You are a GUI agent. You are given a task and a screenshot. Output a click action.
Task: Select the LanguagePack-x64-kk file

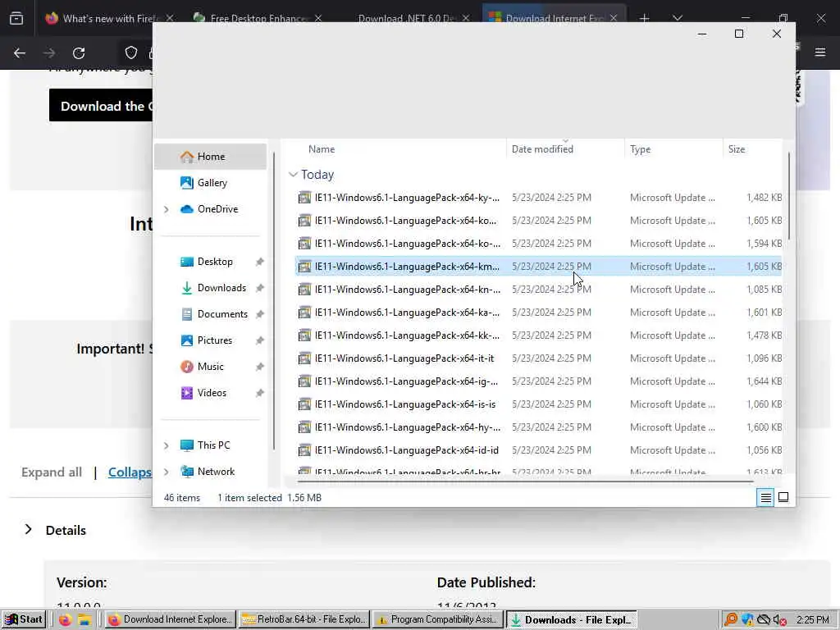pos(538,336)
